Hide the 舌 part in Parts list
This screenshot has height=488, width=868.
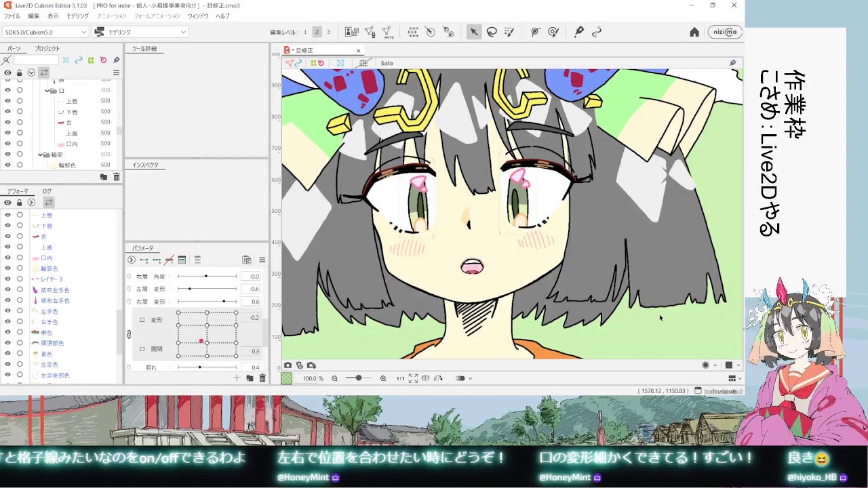pos(7,123)
